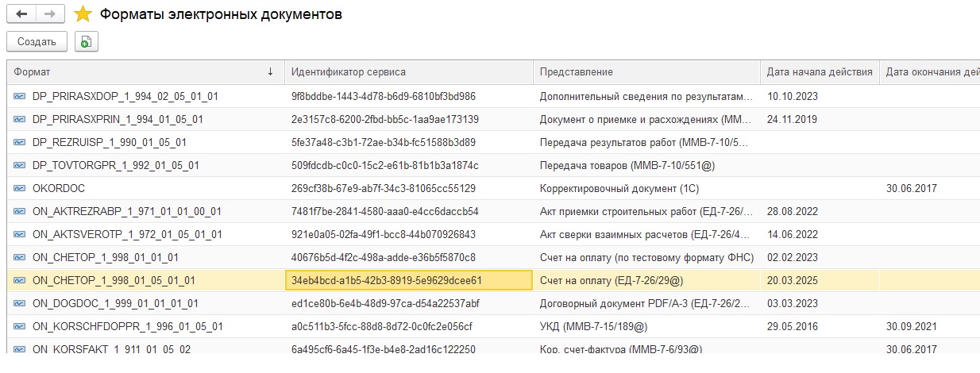
Task: Click the row icon for ON_AKTSVEROTP_1_972_01_05_01_01
Action: 20,234
